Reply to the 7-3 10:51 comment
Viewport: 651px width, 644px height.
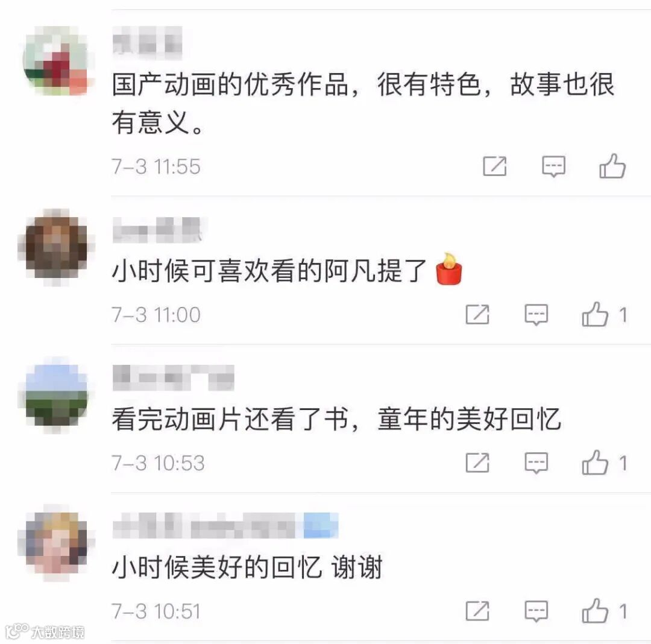click(536, 611)
